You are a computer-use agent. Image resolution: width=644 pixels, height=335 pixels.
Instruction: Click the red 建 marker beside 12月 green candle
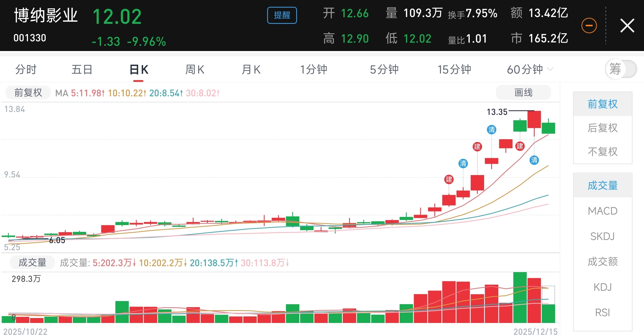(520, 146)
